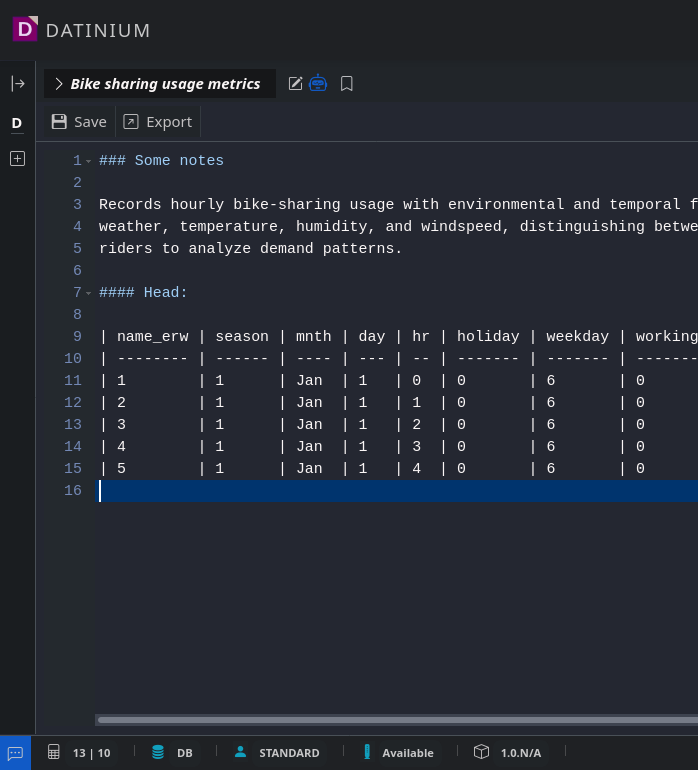
Task: Select the D item in left sidebar
Action: click(x=17, y=123)
